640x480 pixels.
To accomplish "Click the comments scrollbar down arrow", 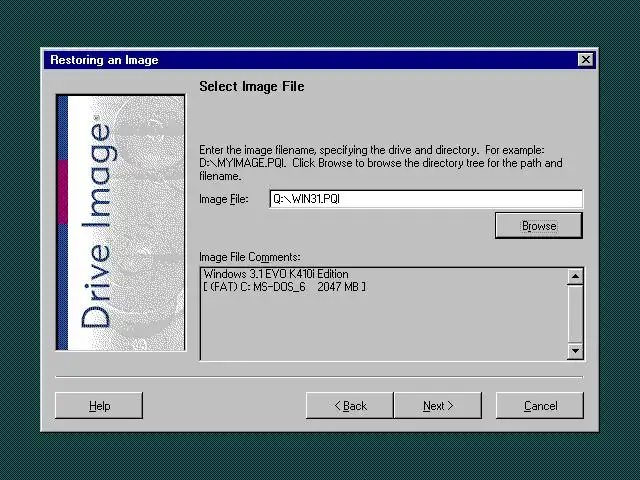I will pyautogui.click(x=575, y=351).
